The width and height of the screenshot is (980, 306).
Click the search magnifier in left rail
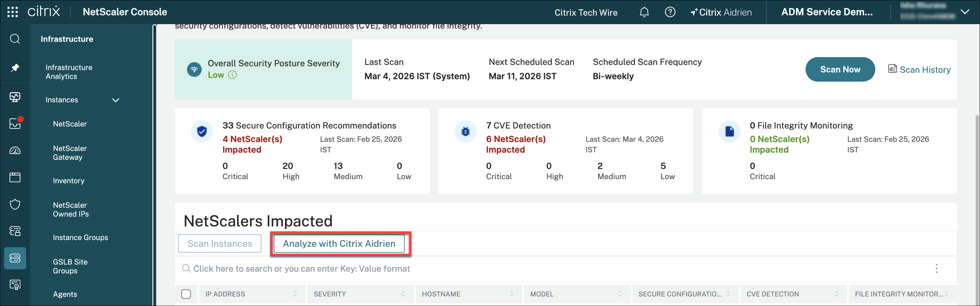[x=15, y=39]
